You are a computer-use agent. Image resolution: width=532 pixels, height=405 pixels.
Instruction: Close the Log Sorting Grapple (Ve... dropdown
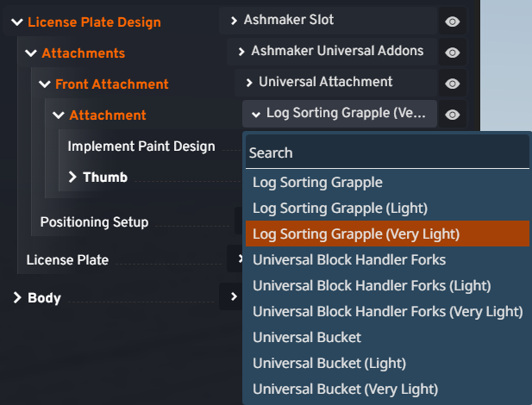340,114
